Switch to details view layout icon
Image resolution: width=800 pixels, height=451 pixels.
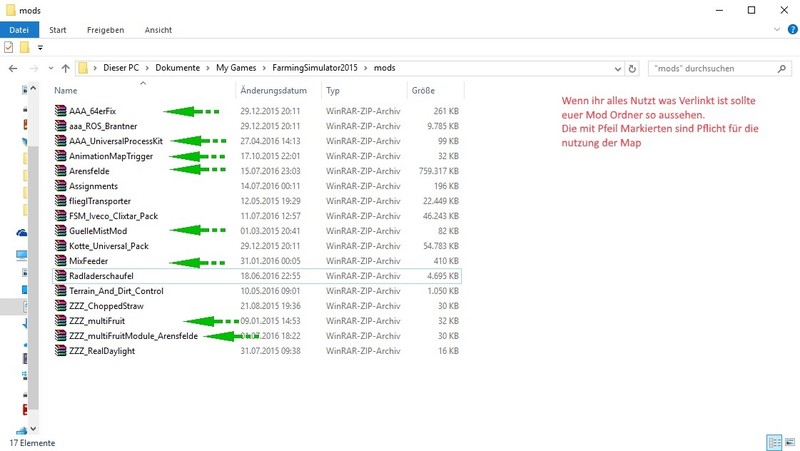pos(772,442)
